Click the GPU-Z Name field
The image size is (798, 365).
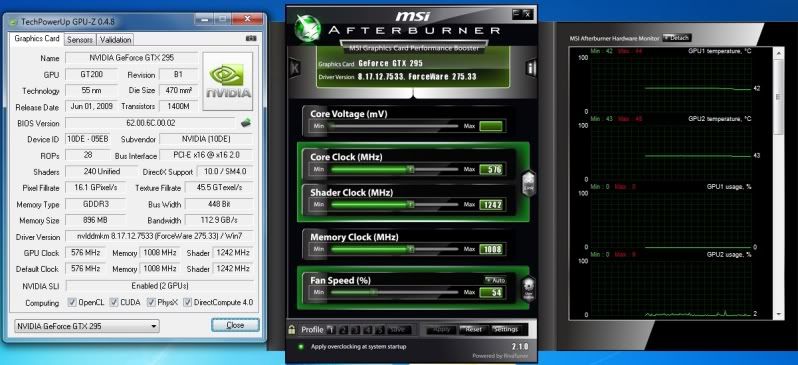pos(132,58)
